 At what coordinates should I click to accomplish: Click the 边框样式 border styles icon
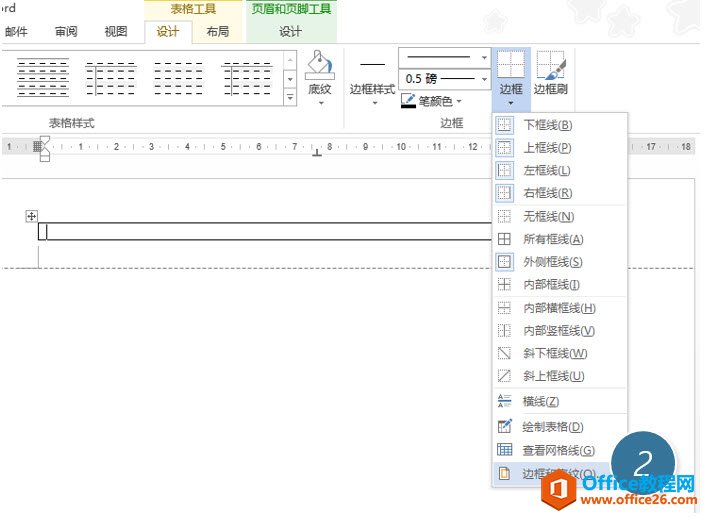click(372, 66)
